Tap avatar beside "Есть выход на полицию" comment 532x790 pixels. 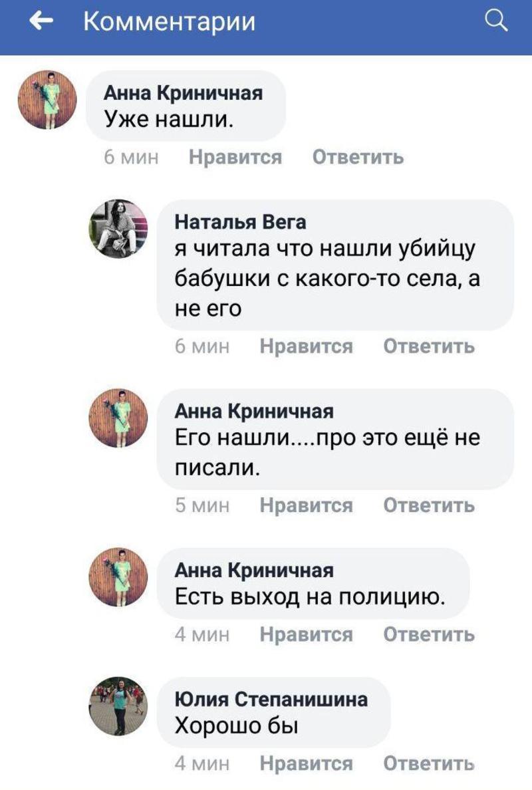coord(118,577)
